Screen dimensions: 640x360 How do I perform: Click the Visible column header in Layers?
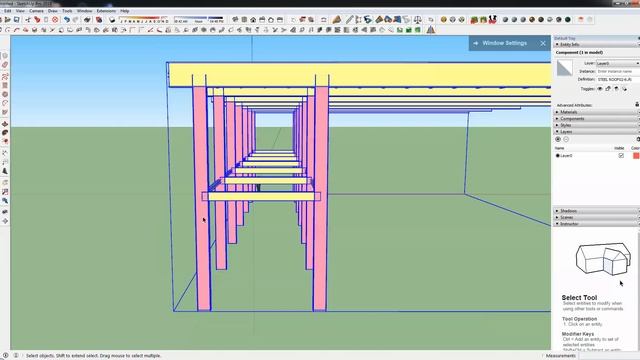point(619,148)
